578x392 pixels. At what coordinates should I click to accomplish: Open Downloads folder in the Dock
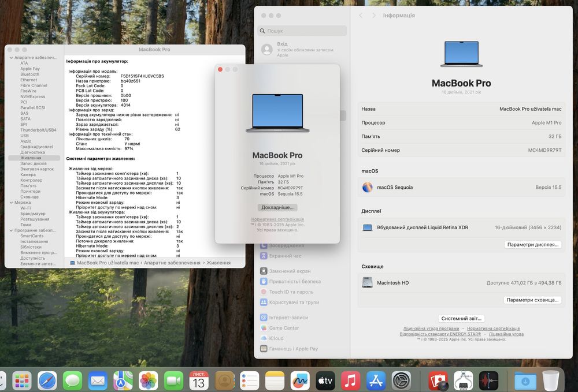point(525,380)
